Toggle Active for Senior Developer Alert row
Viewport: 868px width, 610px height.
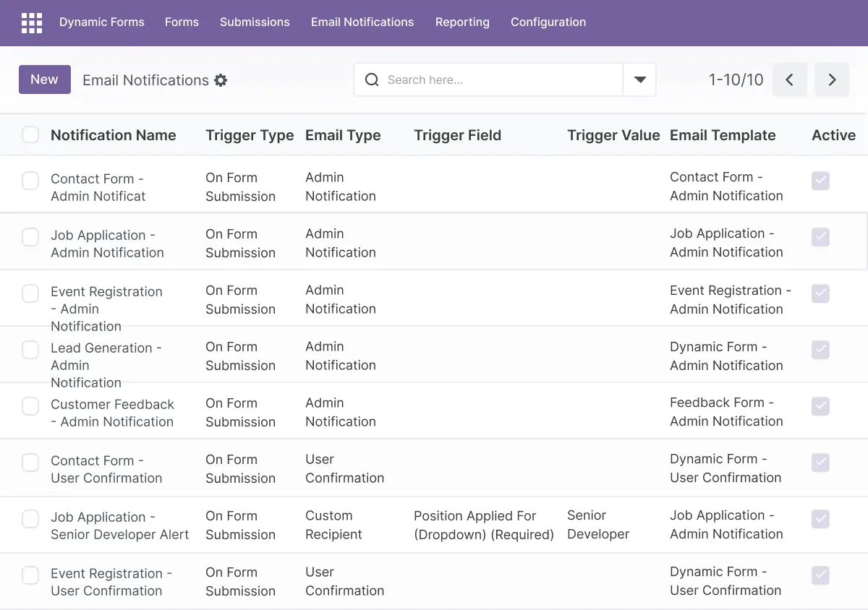[x=820, y=519]
